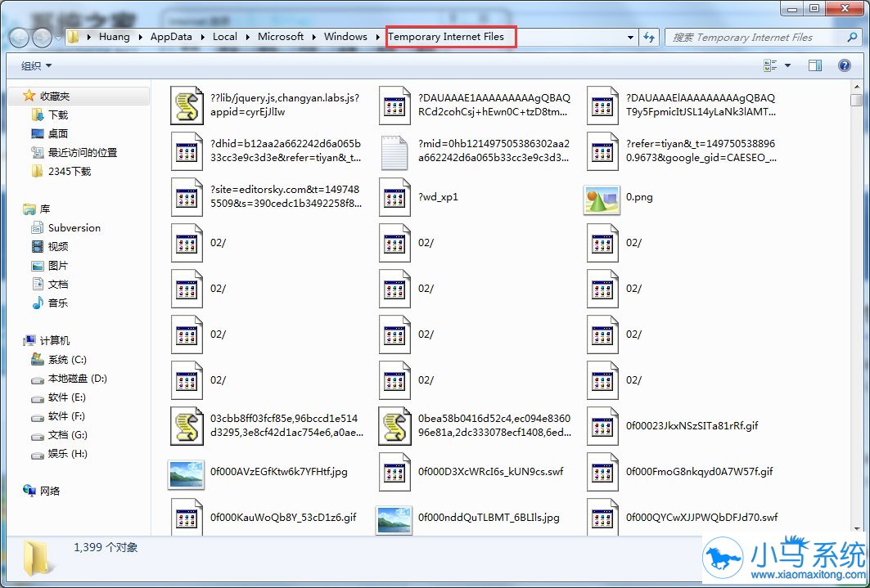
Task: Open the 音乐 library
Action: 50,303
